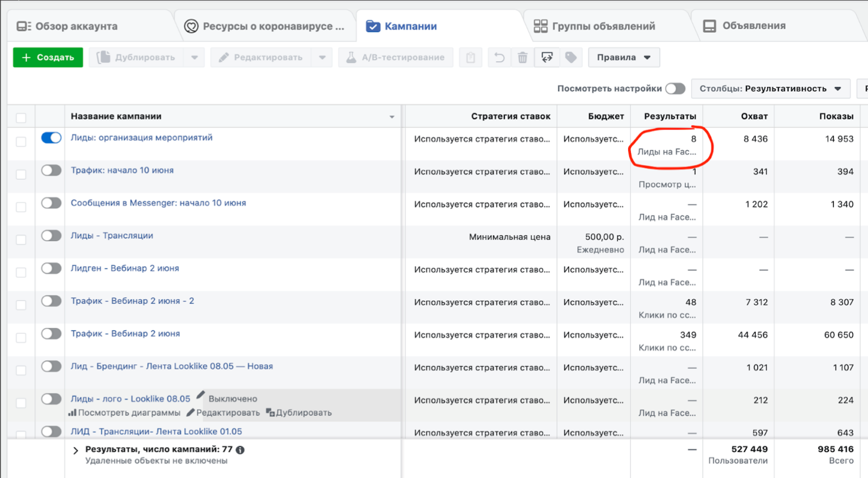This screenshot has width=868, height=478.
Task: Turn off 'Лиды: организация мероприятий' campaign toggle
Action: [x=51, y=138]
